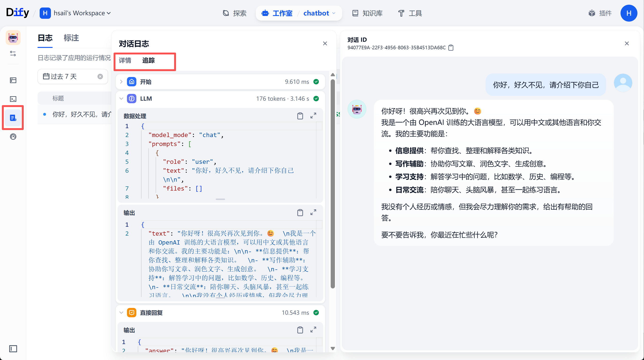Open the 工作室 menu
The width and height of the screenshot is (644, 360).
tap(277, 13)
